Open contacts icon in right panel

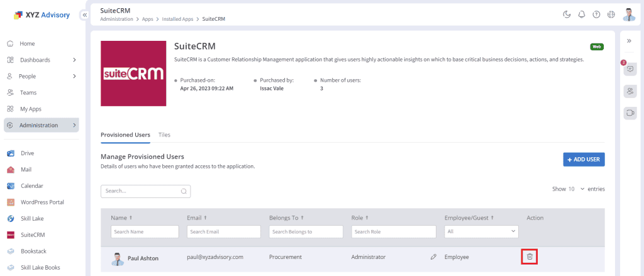630,91
